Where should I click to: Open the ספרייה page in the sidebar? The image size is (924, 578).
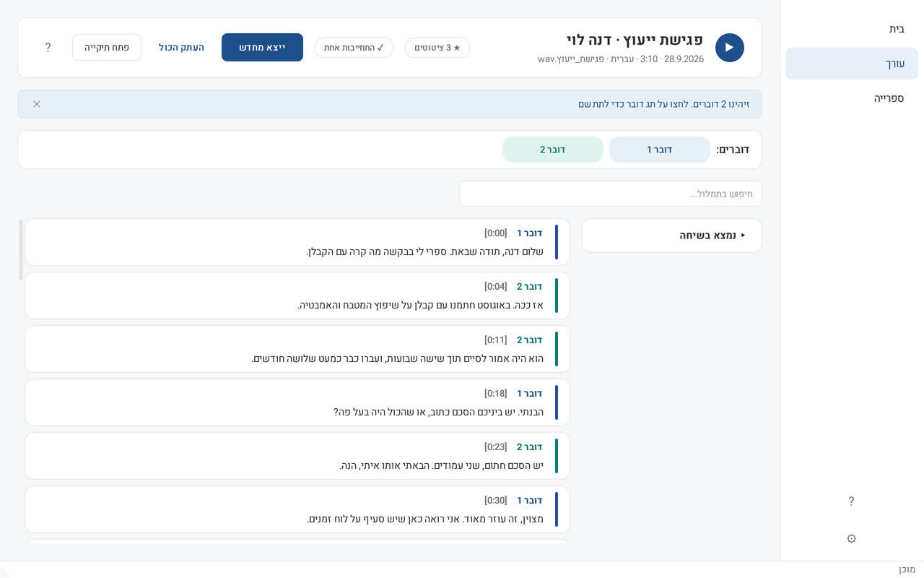pos(852,98)
